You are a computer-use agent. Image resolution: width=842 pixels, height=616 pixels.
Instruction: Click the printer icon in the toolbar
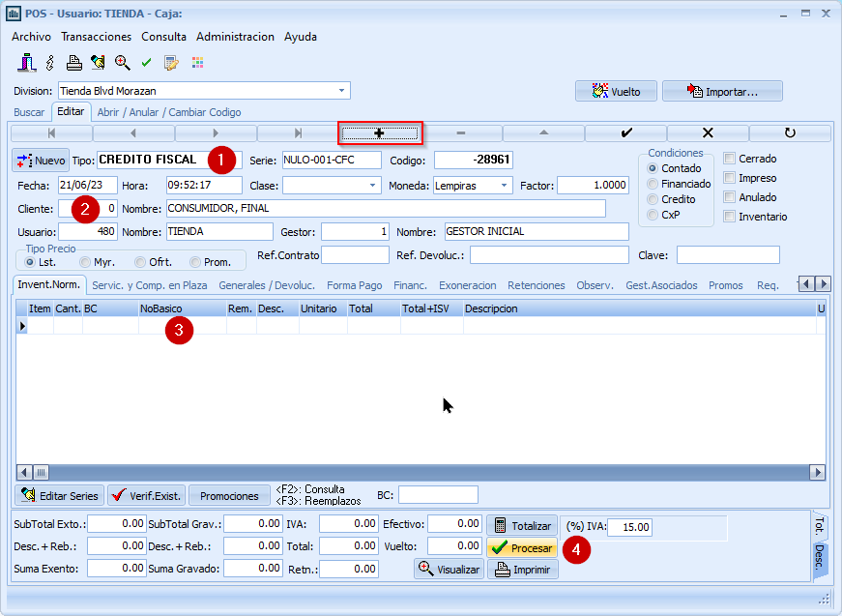[x=73, y=63]
